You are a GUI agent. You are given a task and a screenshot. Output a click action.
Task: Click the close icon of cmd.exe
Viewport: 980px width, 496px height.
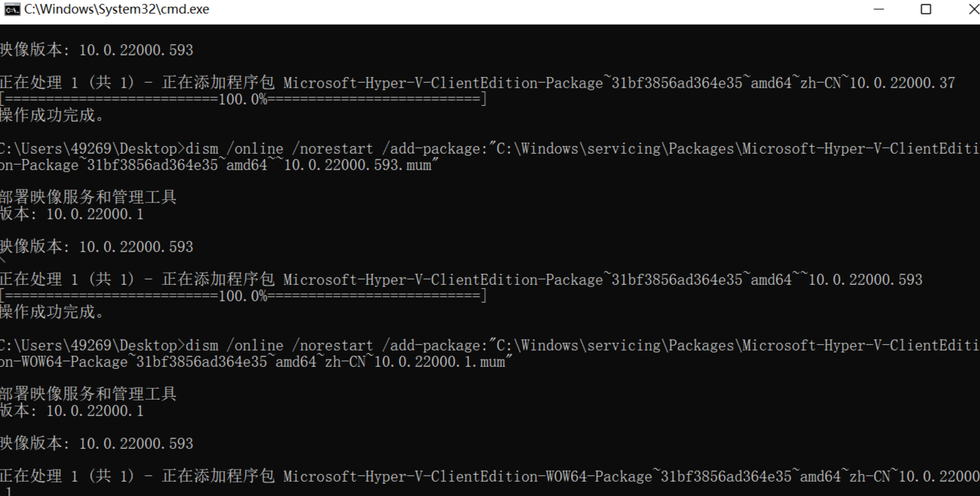[972, 9]
